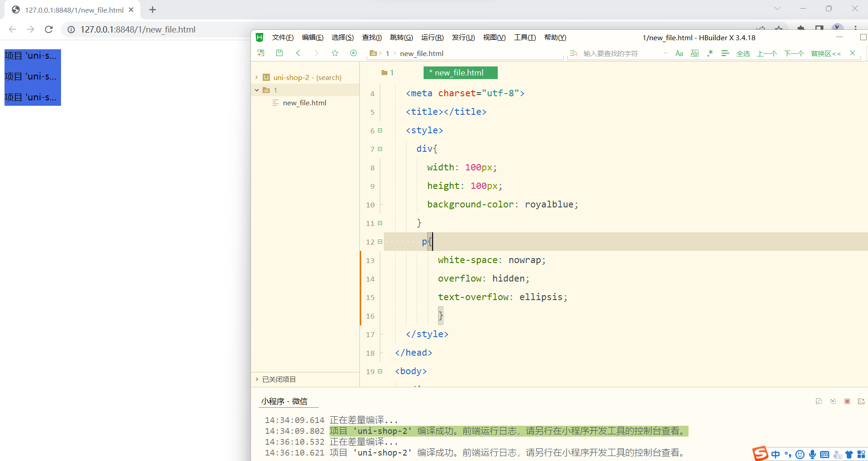Click line 13 white-space: nowrap code
This screenshot has height=461, width=868.
[x=492, y=260]
